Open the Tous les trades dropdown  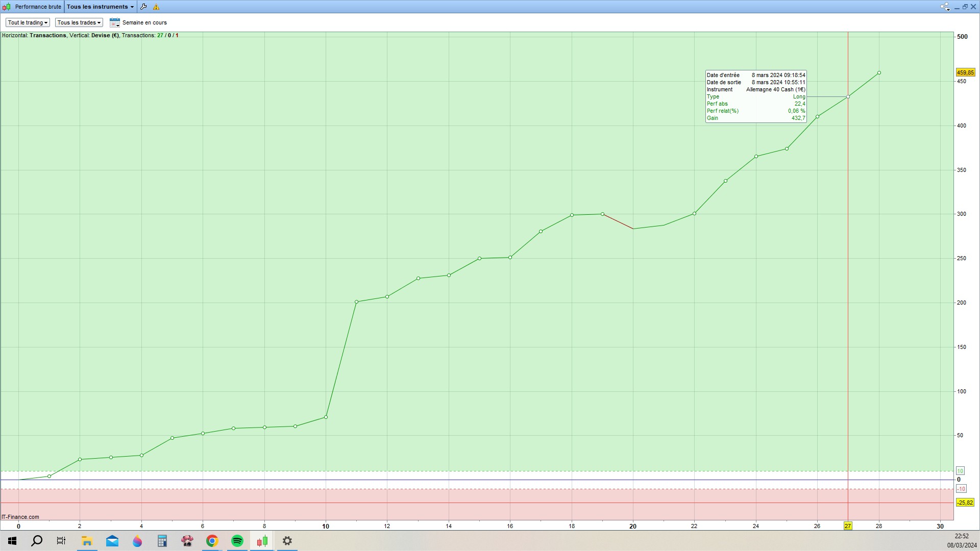coord(79,22)
